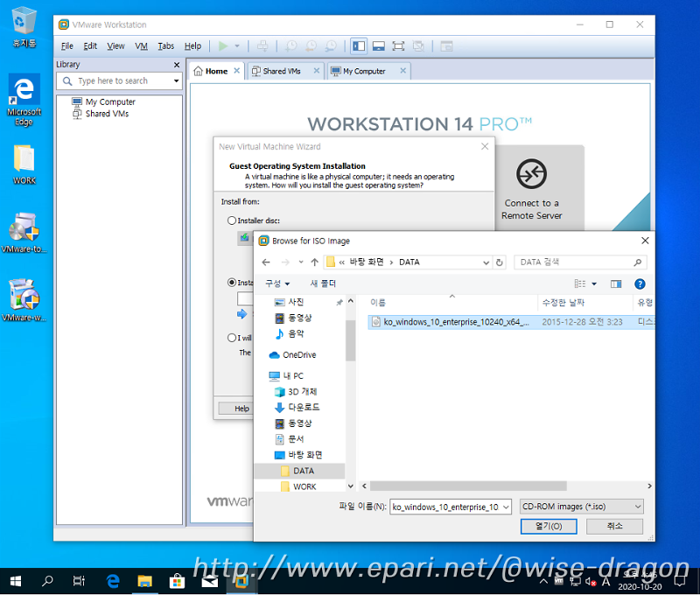Select OneDrive in the navigation pane
The width and height of the screenshot is (700, 595).
pos(293,355)
